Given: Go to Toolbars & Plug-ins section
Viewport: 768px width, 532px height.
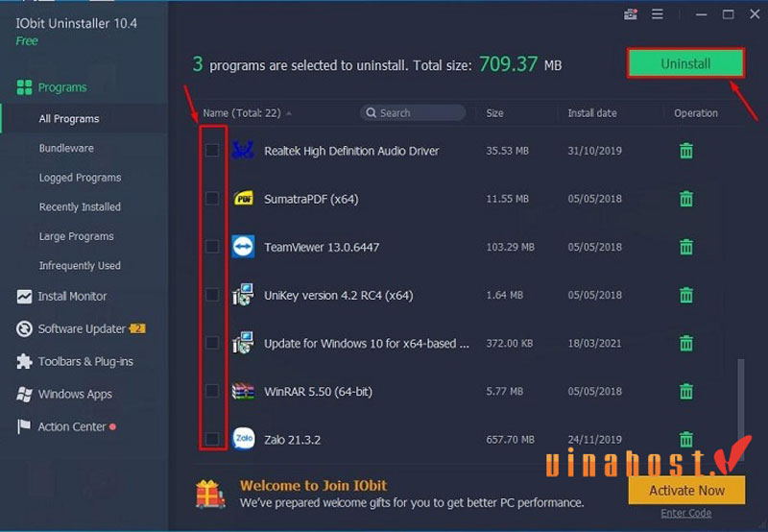Looking at the screenshot, I should click(85, 361).
